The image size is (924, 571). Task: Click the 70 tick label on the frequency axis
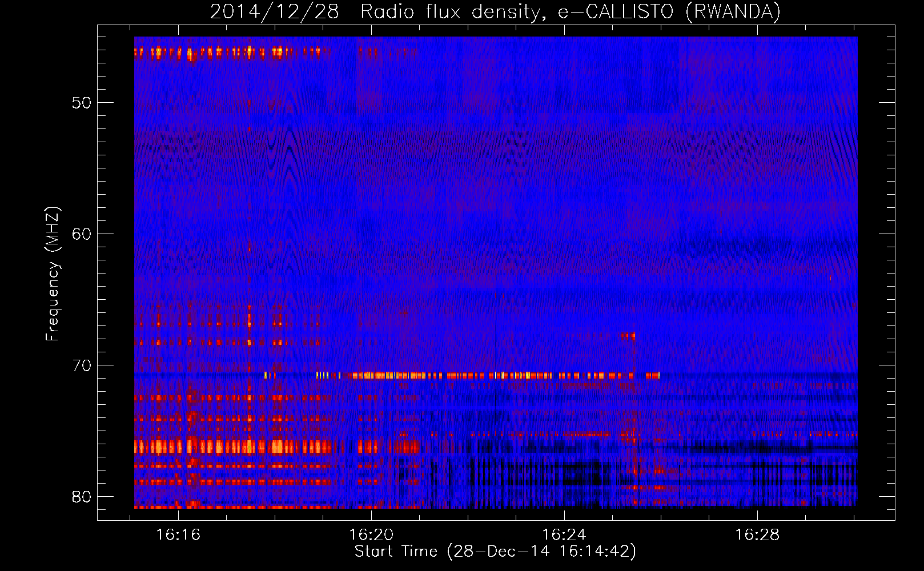click(82, 365)
